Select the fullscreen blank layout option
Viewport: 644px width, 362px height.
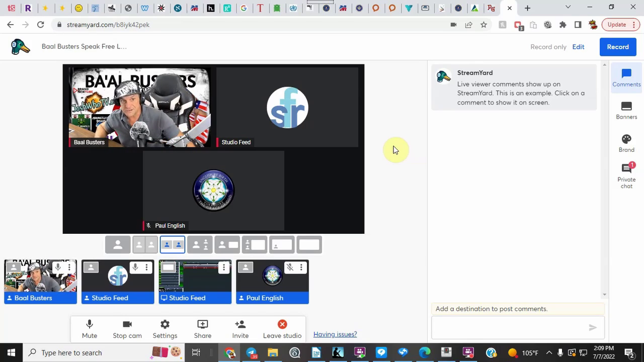pyautogui.click(x=309, y=245)
